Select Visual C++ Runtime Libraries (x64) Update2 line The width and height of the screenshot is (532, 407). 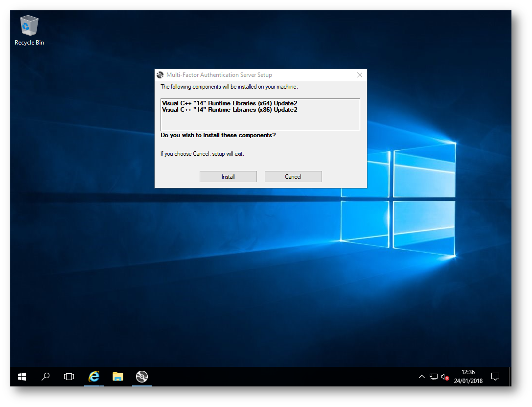click(230, 103)
